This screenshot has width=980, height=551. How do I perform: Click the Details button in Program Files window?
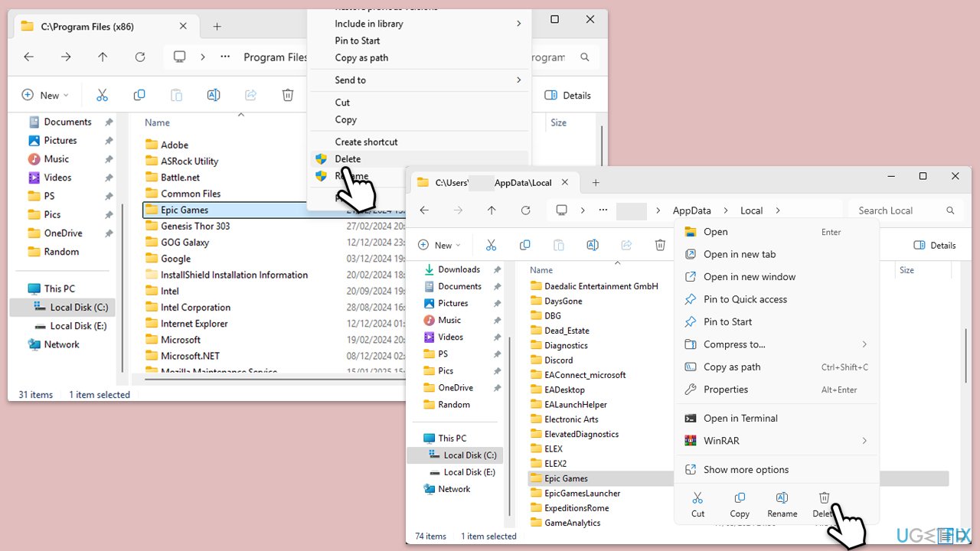568,96
